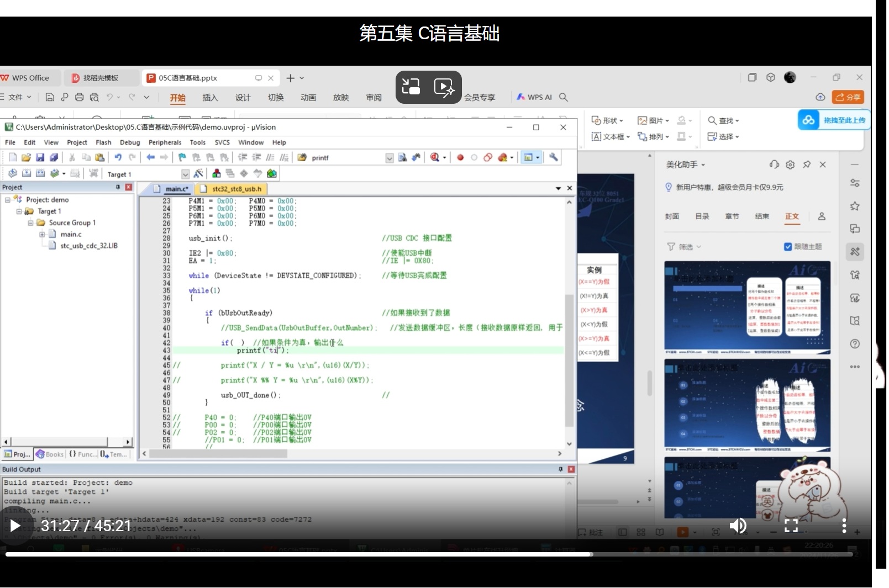Download code with the LOAD icon
Screen dimensions: 889x588
[93, 173]
